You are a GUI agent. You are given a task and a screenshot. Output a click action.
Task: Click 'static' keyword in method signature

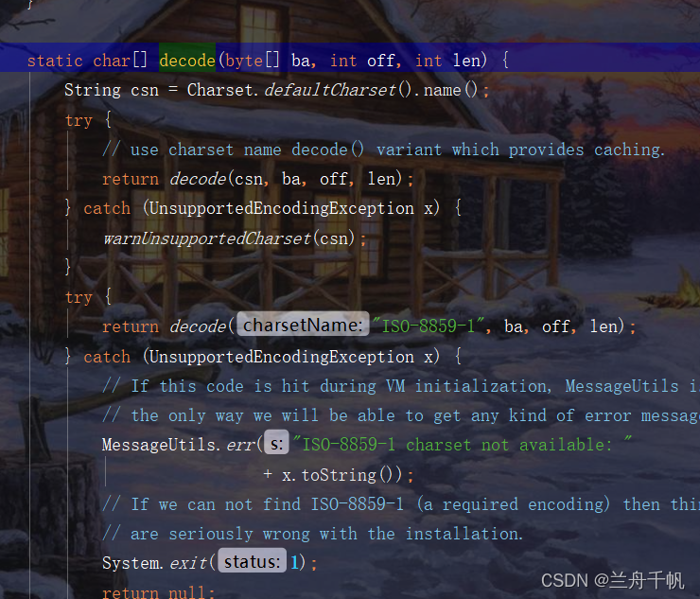55,61
